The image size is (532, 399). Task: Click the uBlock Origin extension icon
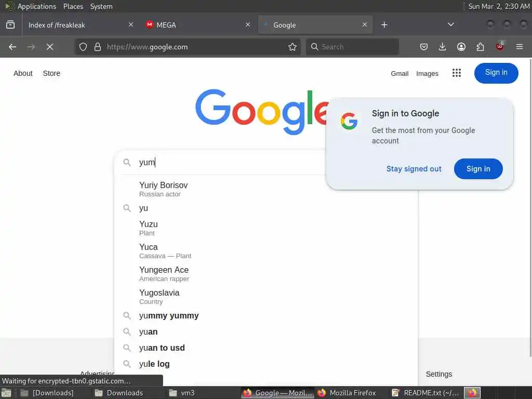tap(500, 46)
